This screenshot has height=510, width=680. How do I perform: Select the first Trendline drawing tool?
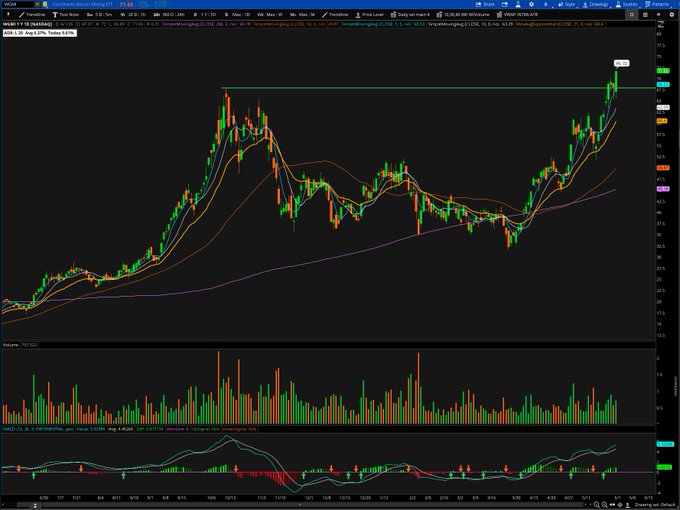click(x=32, y=14)
